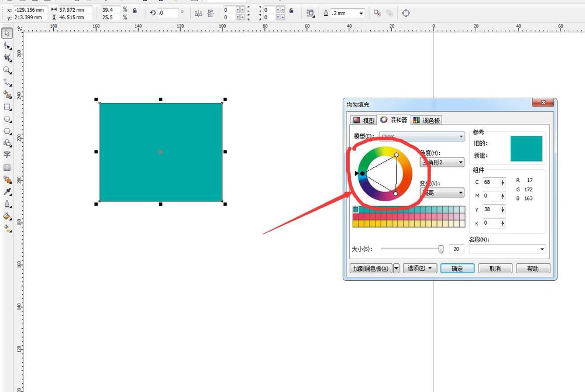The width and height of the screenshot is (585, 392).
Task: Select the Fill bucket tool
Action: 7,216
